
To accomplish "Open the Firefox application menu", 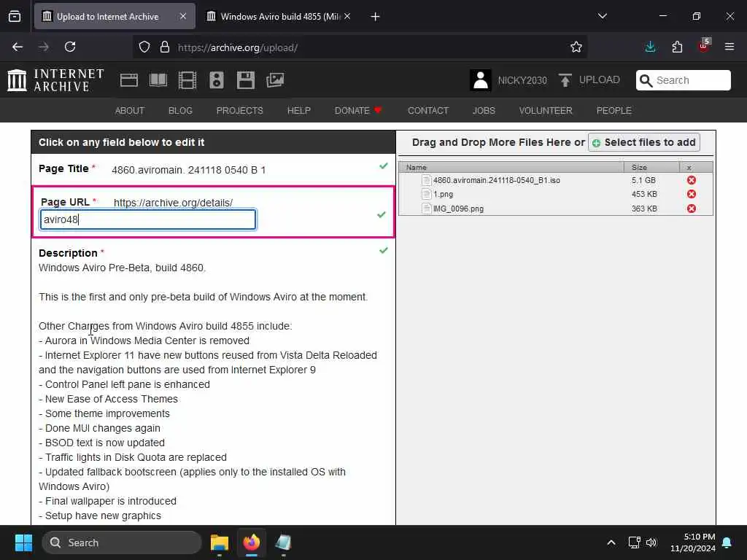I will pyautogui.click(x=729, y=47).
